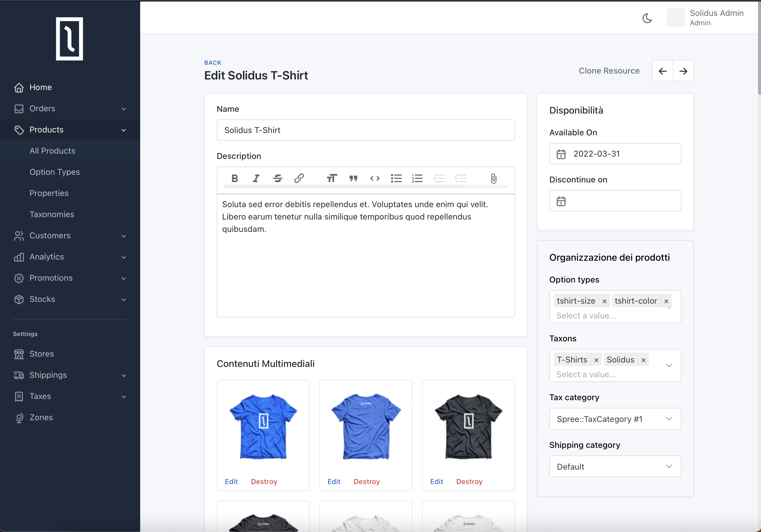Expand the Shippings menu
This screenshot has width=761, height=532.
(70, 375)
